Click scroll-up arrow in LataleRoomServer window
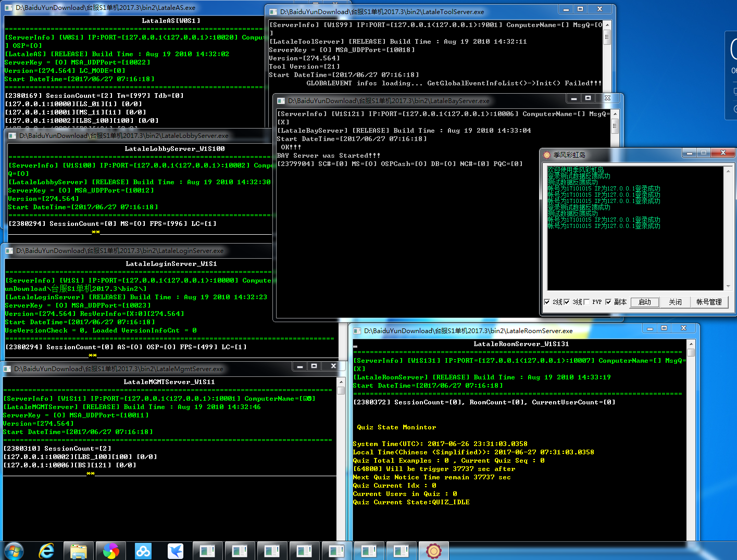This screenshot has height=560, width=737. pyautogui.click(x=691, y=344)
